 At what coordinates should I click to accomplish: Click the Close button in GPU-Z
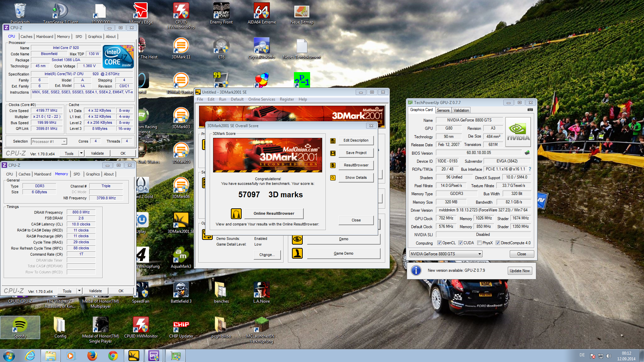[522, 254]
